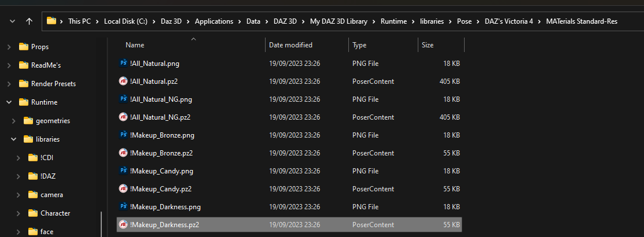Screen dimensions: 644x237
Task: Expand the Character folder tree node
Action: (x=19, y=213)
